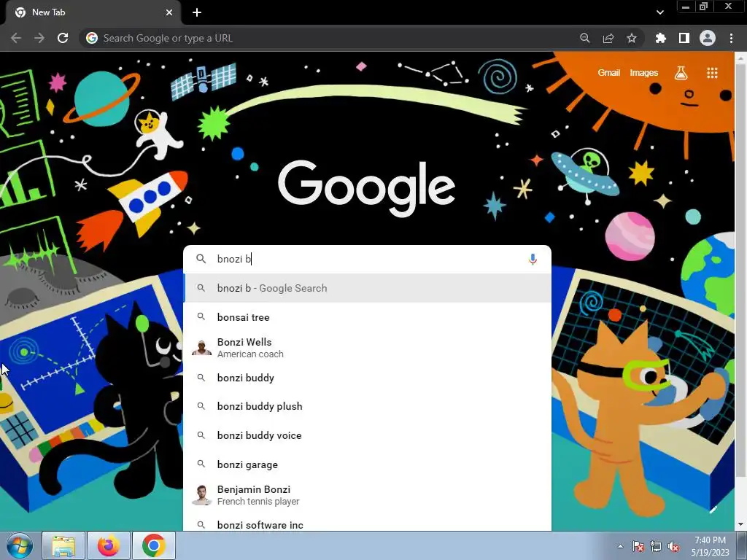The image size is (747, 560).
Task: Open the Gmail link
Action: click(608, 73)
